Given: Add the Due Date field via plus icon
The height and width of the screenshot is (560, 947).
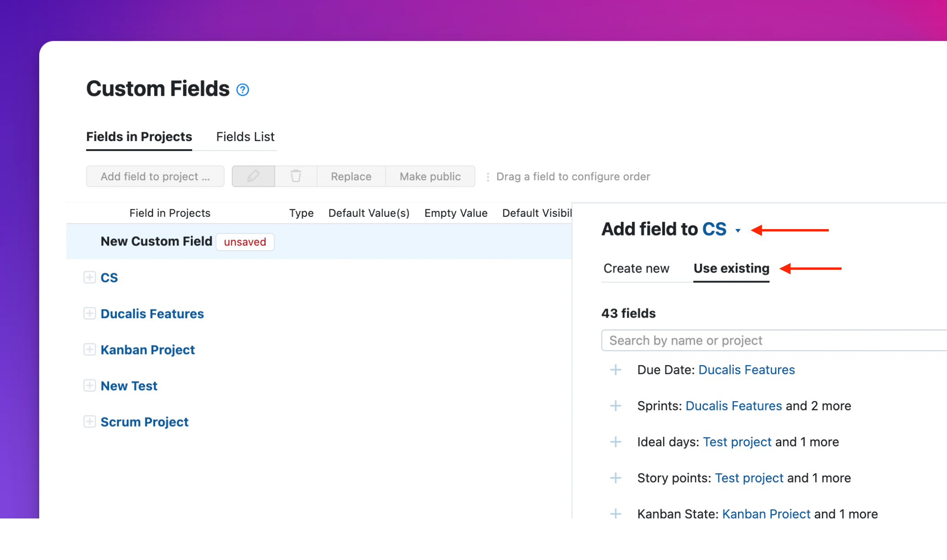Looking at the screenshot, I should tap(616, 370).
